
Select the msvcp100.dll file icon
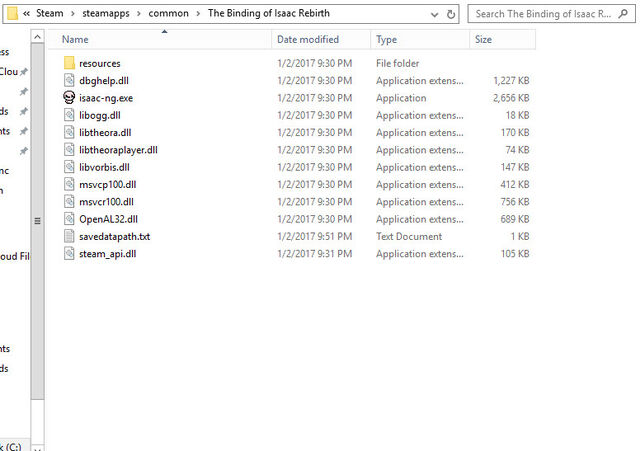[x=69, y=184]
